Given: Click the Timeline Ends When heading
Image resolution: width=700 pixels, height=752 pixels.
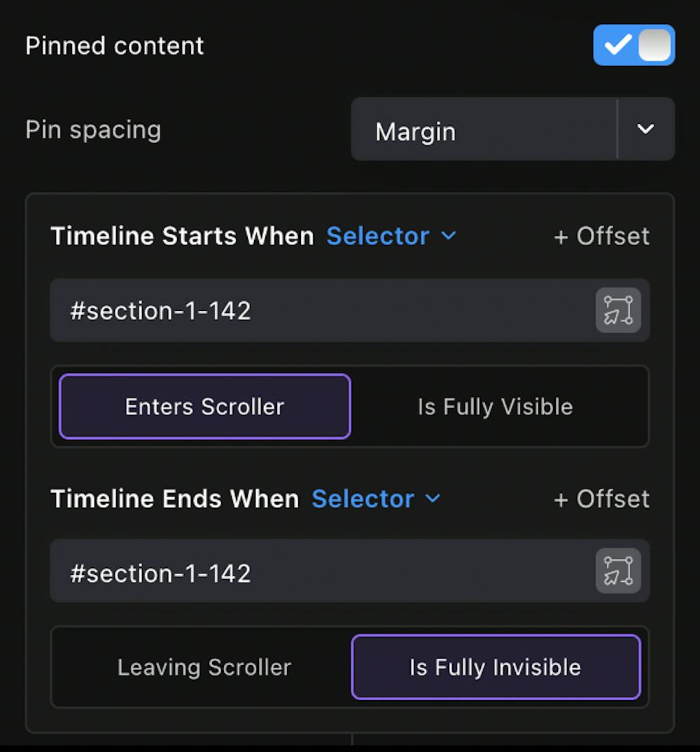Looking at the screenshot, I should click(175, 499).
